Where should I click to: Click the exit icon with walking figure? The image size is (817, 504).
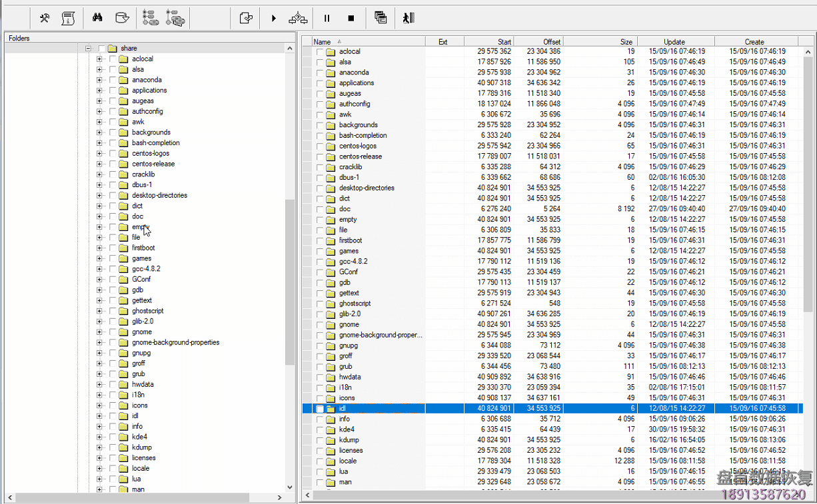408,17
